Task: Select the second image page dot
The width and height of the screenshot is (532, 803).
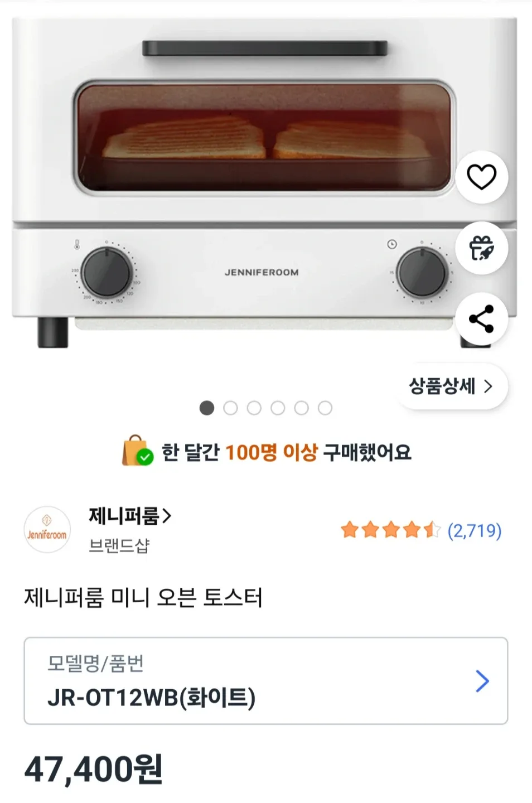Action: pyautogui.click(x=230, y=408)
